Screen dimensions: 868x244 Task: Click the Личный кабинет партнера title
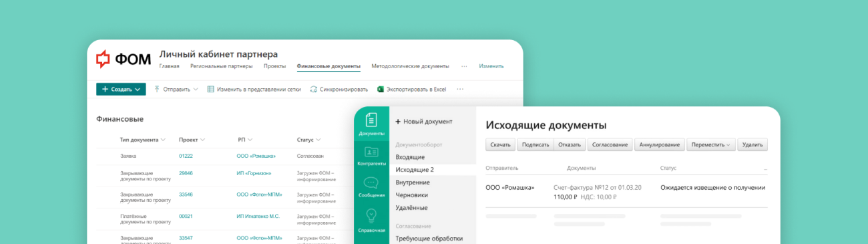point(218,54)
